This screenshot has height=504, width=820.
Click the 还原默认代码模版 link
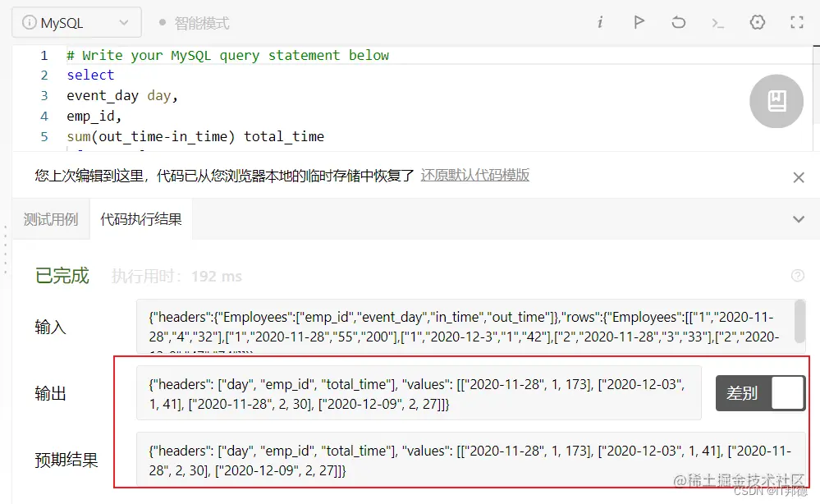pos(475,175)
